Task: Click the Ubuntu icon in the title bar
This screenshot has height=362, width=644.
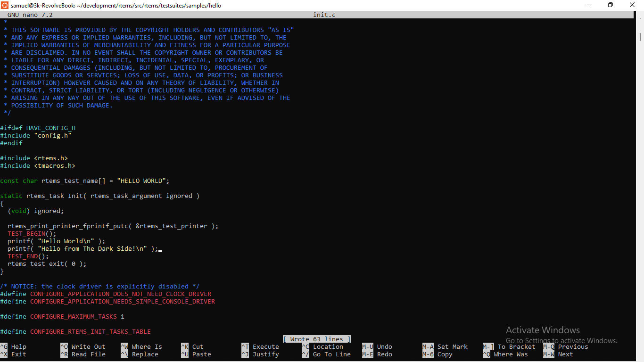Action: 5,5
